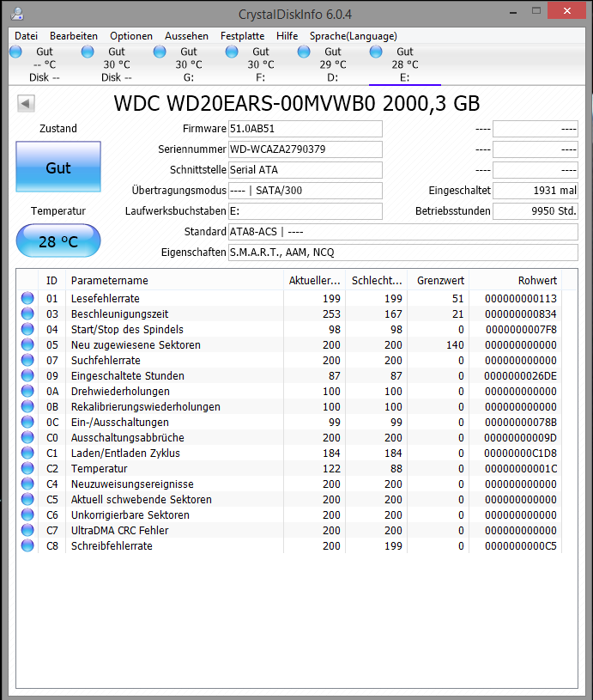Click the 28 °C temperature button

(x=58, y=241)
